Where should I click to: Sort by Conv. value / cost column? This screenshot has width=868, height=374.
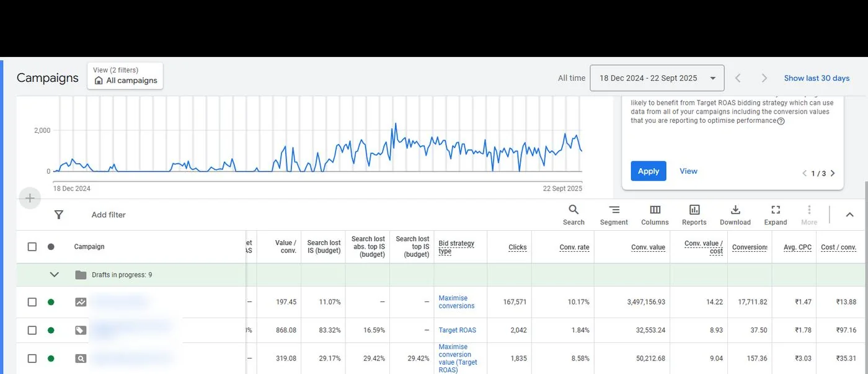pyautogui.click(x=703, y=247)
